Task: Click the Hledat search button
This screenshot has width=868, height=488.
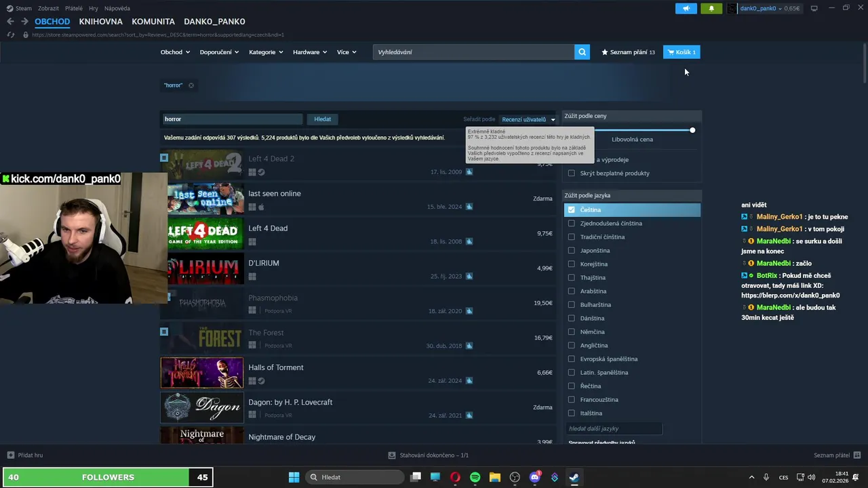Action: [323, 119]
